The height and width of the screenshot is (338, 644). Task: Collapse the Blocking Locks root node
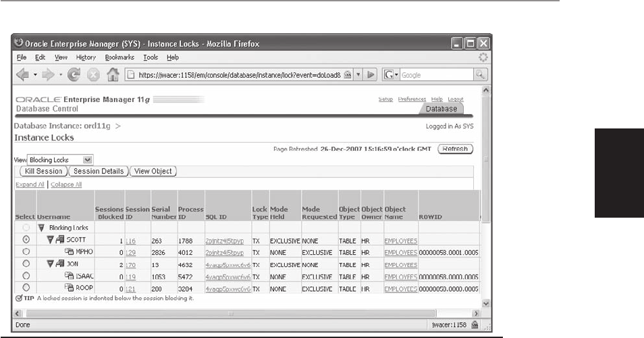[41, 228]
